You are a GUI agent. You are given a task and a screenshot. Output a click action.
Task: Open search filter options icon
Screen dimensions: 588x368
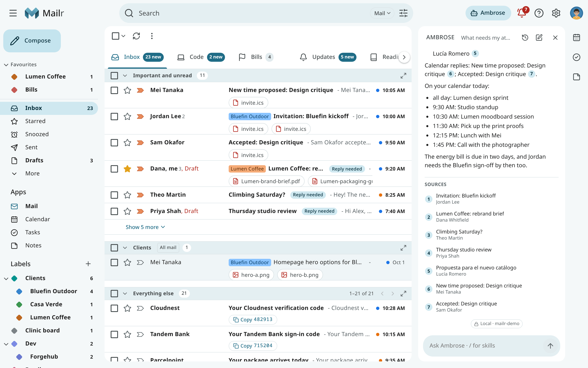click(x=403, y=13)
